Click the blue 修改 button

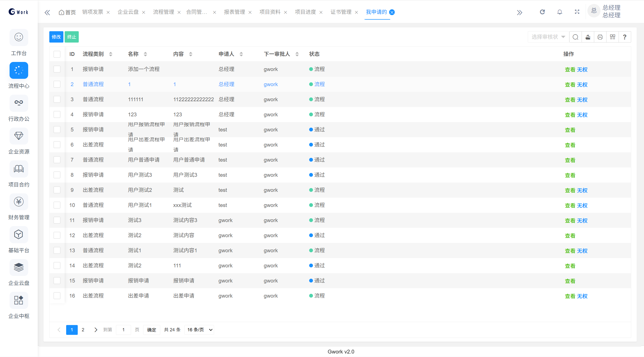pos(56,37)
